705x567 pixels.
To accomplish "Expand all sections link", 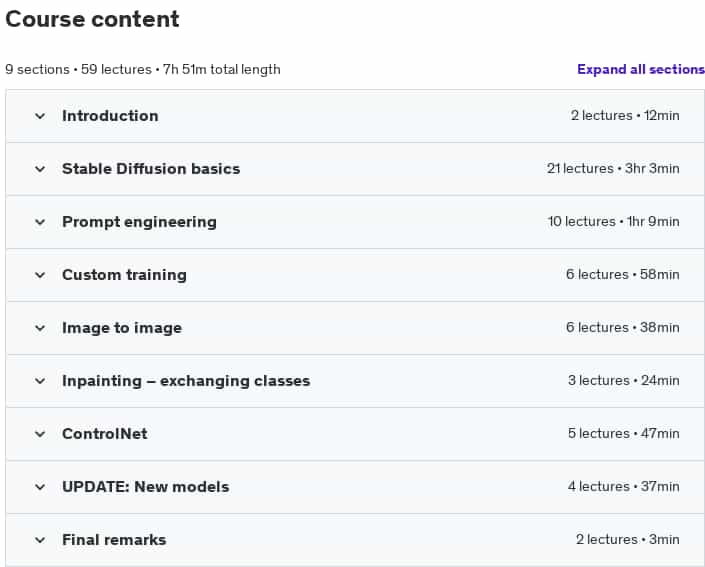I will click(641, 69).
